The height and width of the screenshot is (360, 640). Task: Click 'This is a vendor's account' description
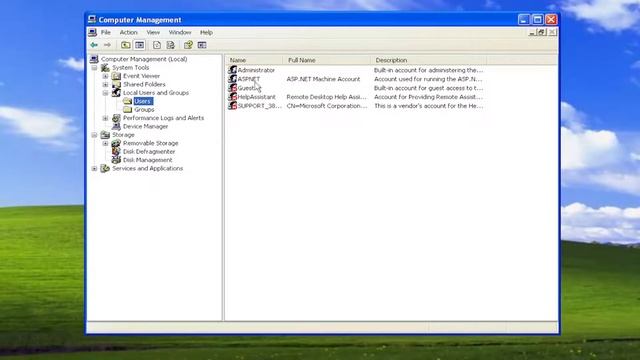[x=429, y=106]
